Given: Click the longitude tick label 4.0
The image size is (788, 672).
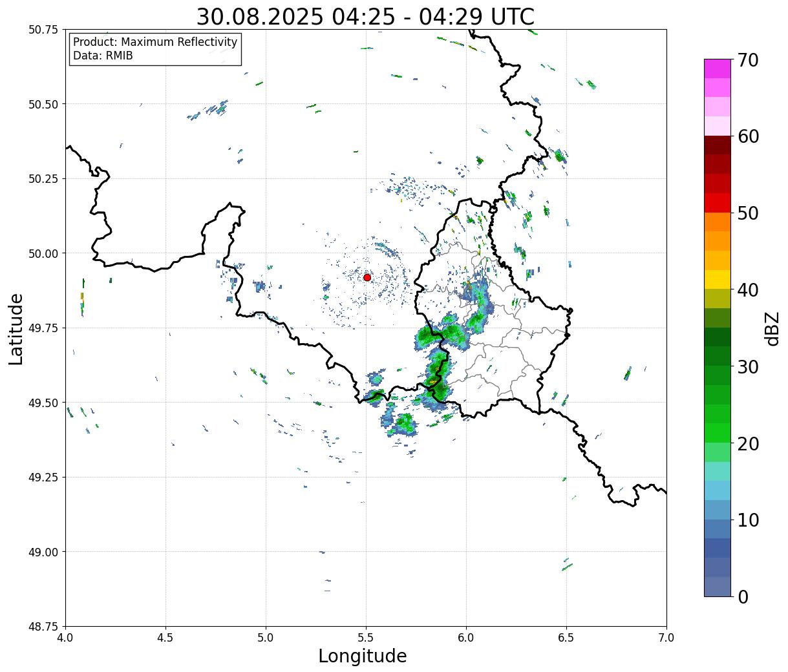Looking at the screenshot, I should click(x=65, y=637).
